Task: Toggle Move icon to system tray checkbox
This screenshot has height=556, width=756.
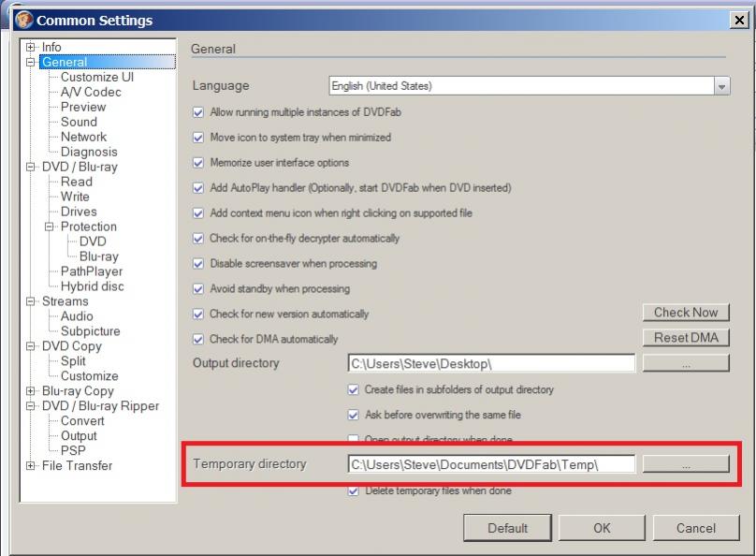Action: click(x=198, y=138)
